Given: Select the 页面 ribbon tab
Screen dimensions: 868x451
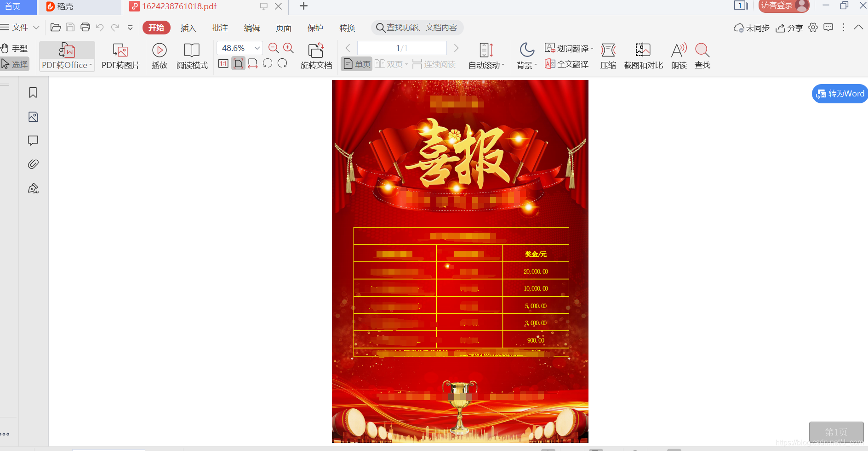Looking at the screenshot, I should pyautogui.click(x=284, y=28).
